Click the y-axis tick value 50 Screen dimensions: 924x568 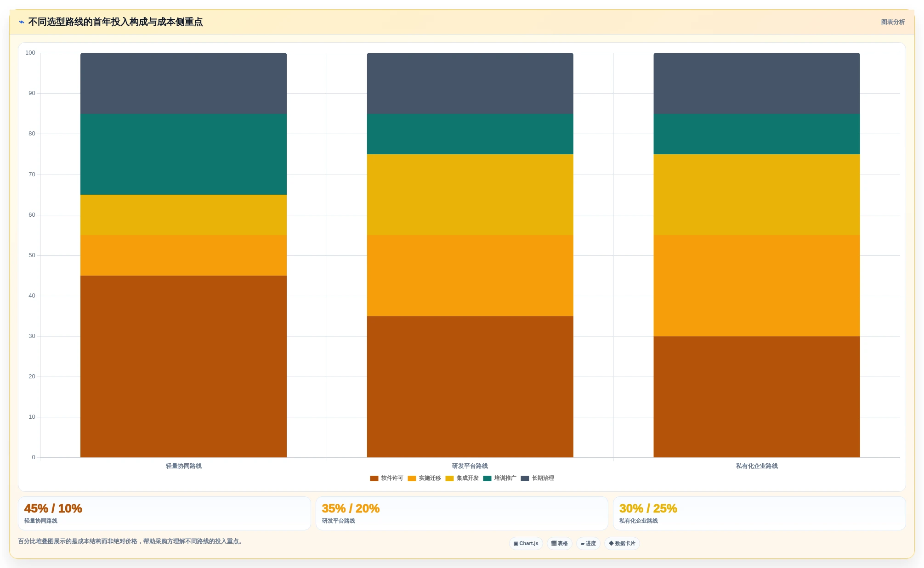click(32, 255)
